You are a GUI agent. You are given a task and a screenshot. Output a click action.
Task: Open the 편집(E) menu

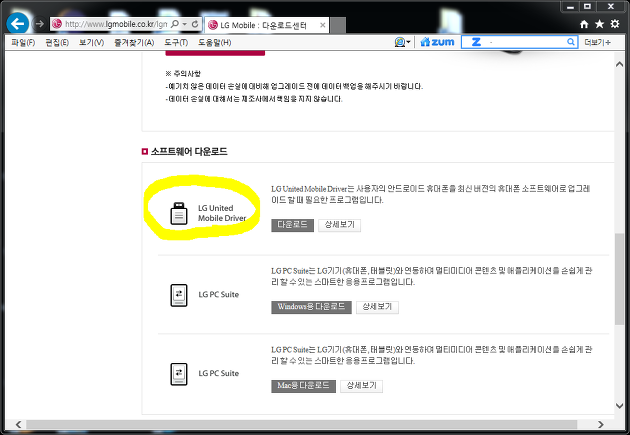[57, 43]
